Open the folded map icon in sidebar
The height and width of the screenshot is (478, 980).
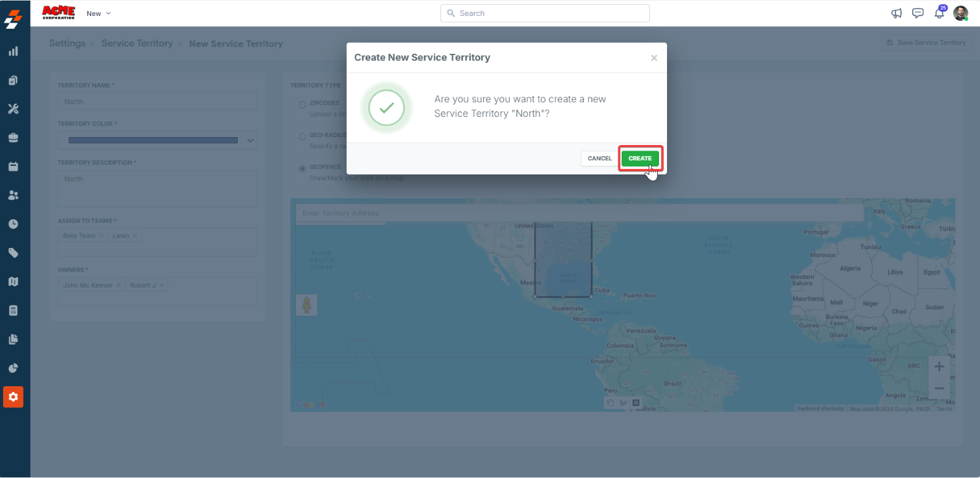coord(13,282)
